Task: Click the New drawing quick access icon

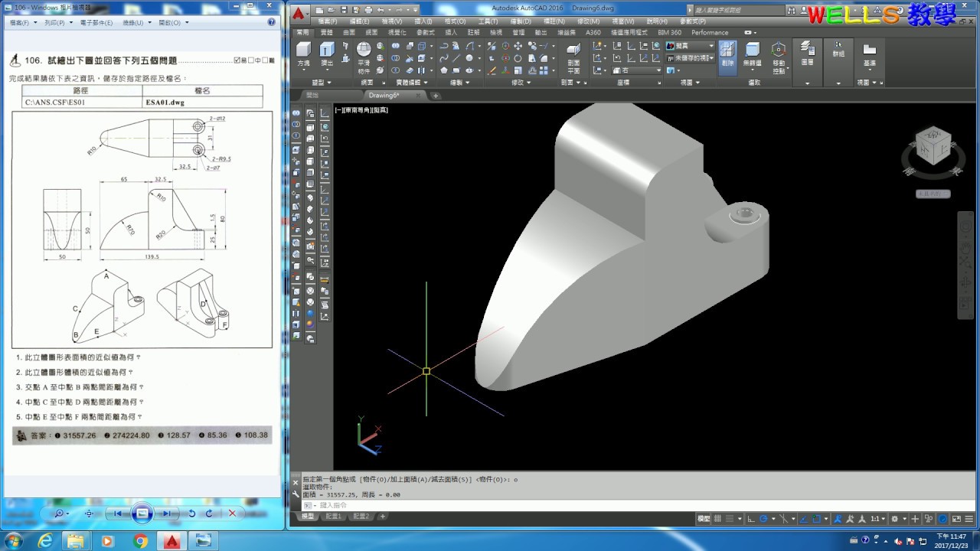Action: tap(320, 9)
